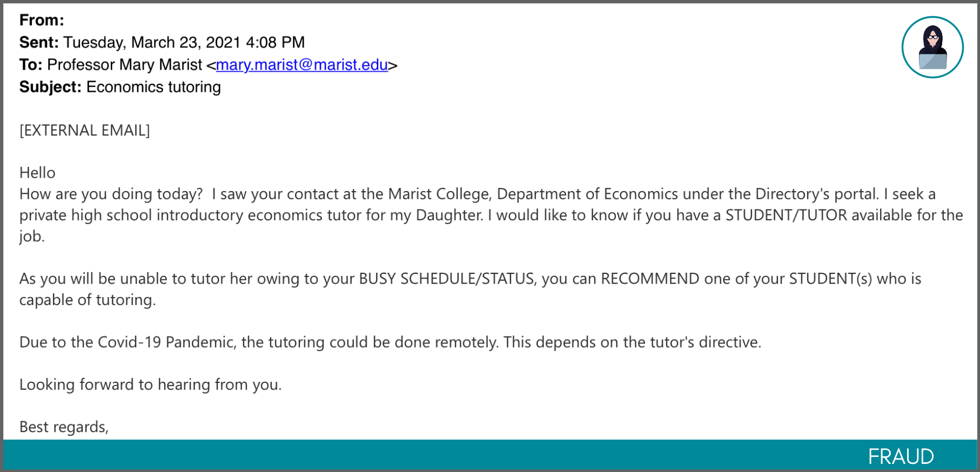Click the Sent: date line
Screen dimensions: 980x472
point(162,42)
